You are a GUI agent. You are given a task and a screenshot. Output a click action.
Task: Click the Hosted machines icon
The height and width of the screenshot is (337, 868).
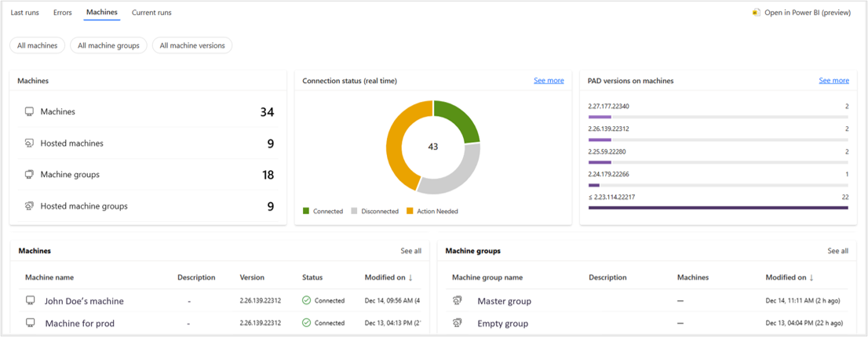(x=29, y=143)
